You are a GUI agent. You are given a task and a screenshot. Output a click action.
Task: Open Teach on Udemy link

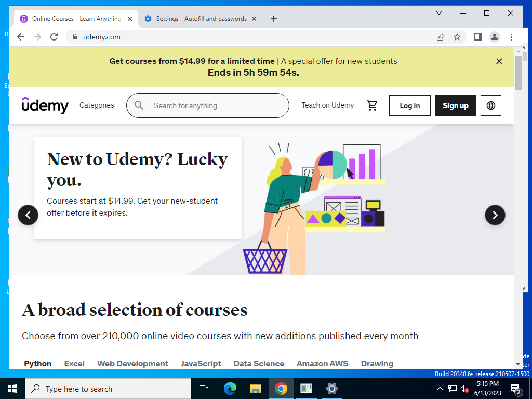tap(327, 105)
